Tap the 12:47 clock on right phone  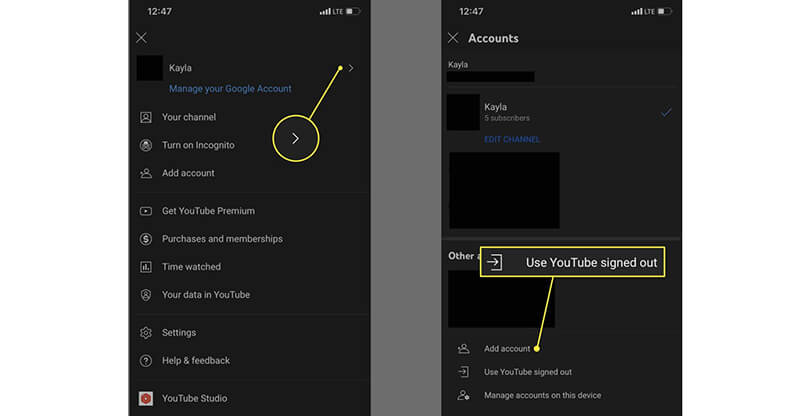[x=471, y=11]
